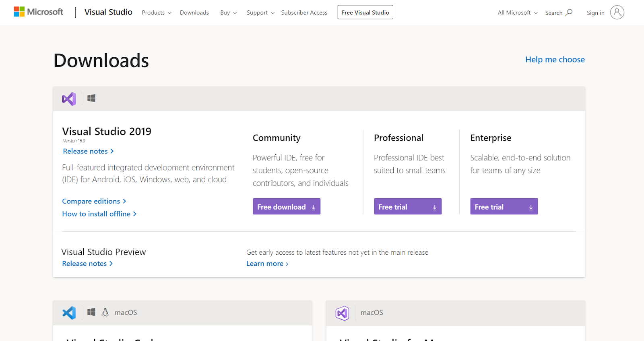Viewport: 644px width, 341px height.
Task: Start the Enterprise Free trial download
Action: [x=504, y=206]
